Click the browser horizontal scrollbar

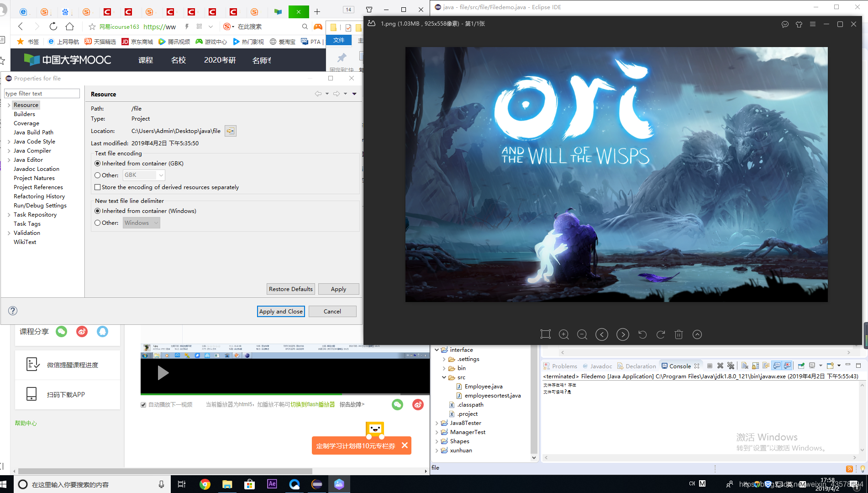pyautogui.click(x=165, y=471)
